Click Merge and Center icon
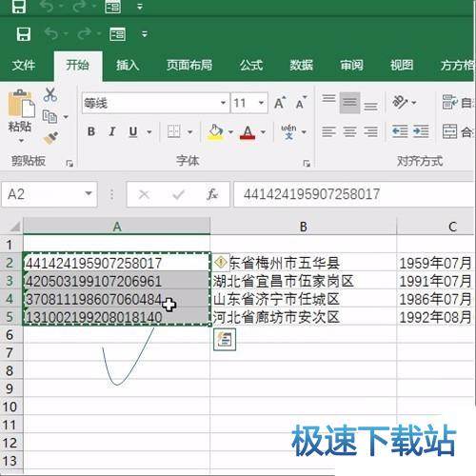Image resolution: width=476 pixels, height=476 pixels. coord(450,131)
